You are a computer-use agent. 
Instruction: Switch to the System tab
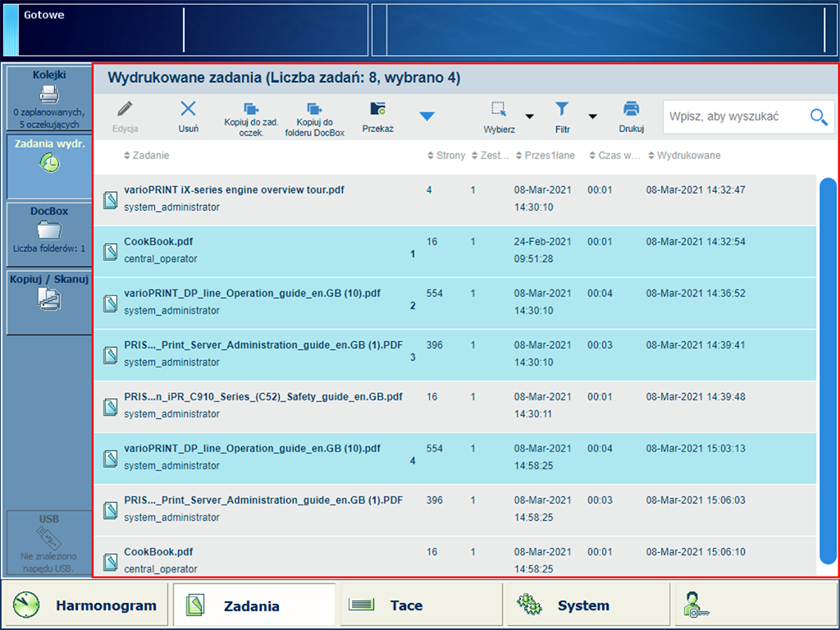point(582,606)
